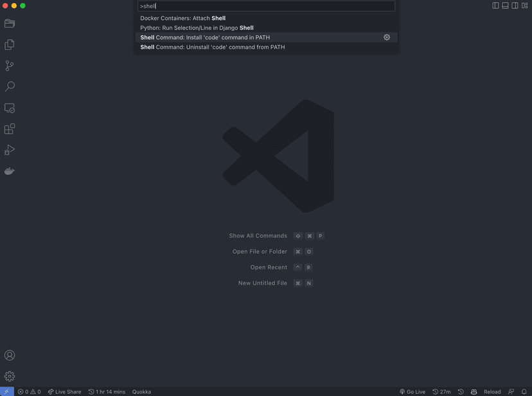Open the Remote Explorer view

coord(9,107)
